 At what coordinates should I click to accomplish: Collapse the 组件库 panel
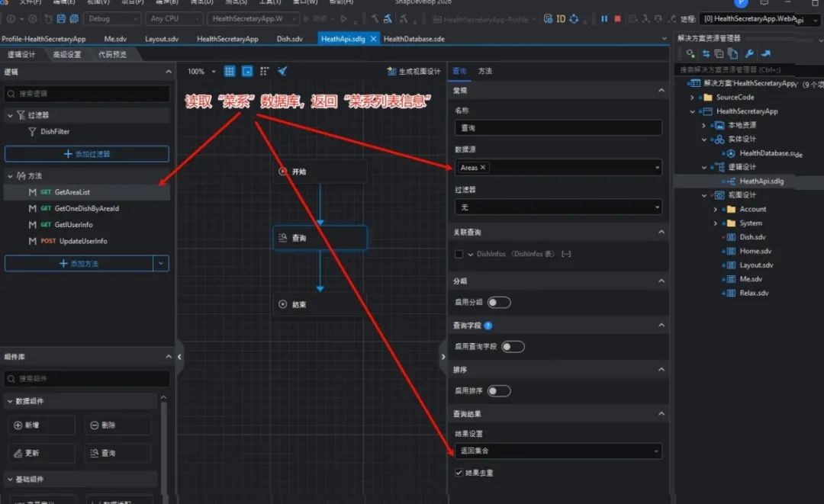tap(169, 357)
